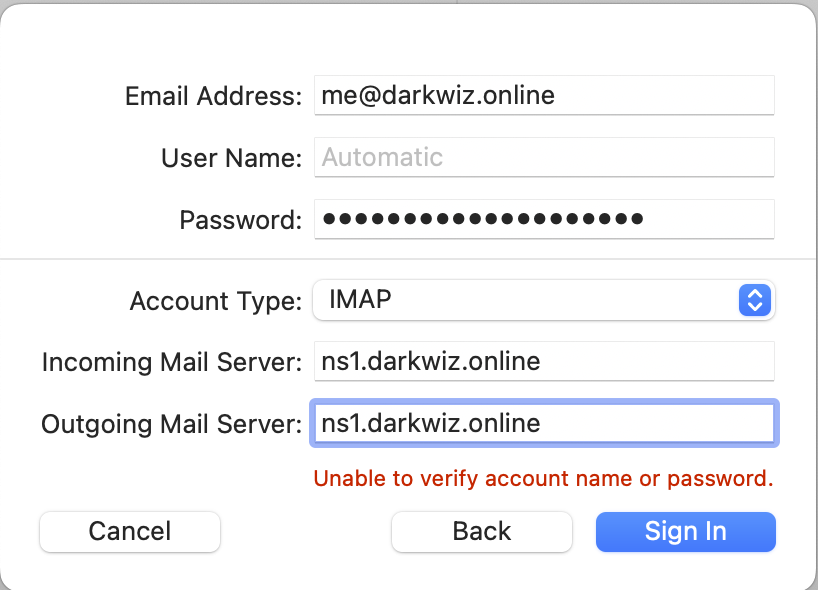Click the blue Account Type chevron arrows
The image size is (818, 590).
[x=755, y=300]
